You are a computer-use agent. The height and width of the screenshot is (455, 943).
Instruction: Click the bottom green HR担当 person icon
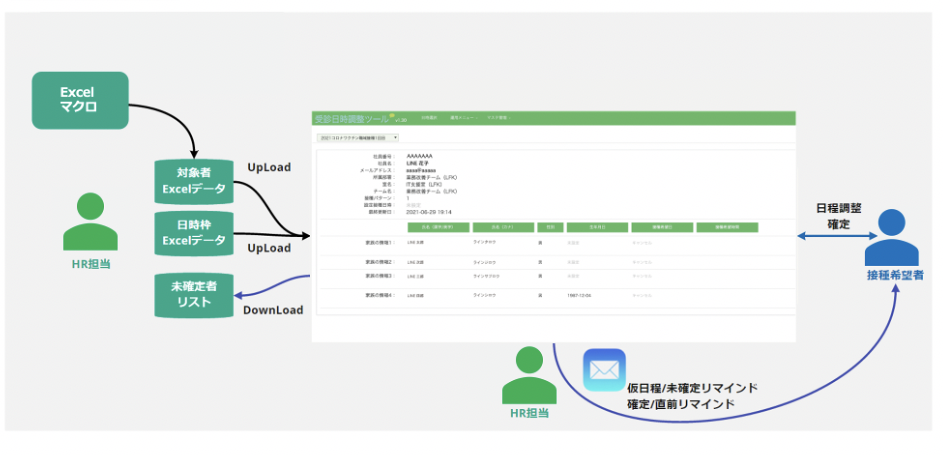click(529, 375)
